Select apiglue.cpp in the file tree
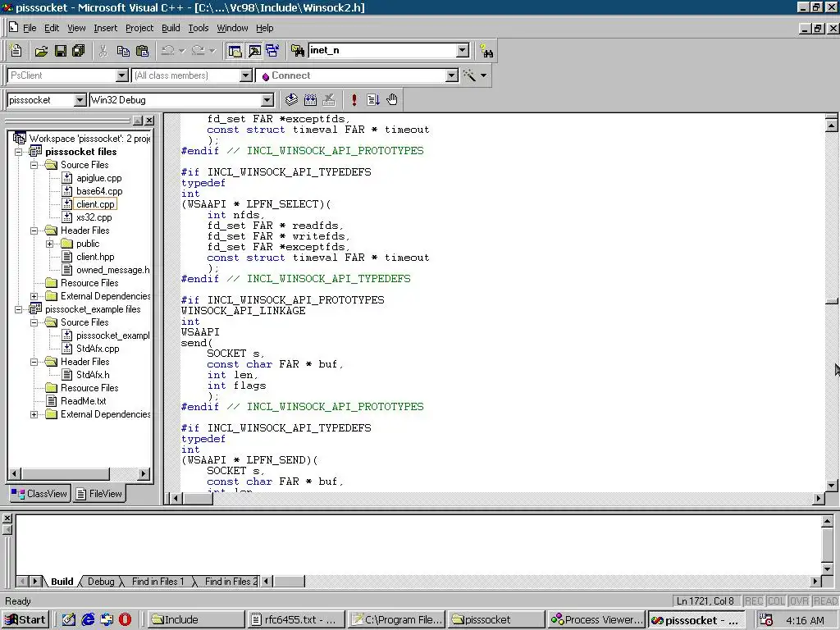This screenshot has width=840, height=630. click(x=99, y=178)
